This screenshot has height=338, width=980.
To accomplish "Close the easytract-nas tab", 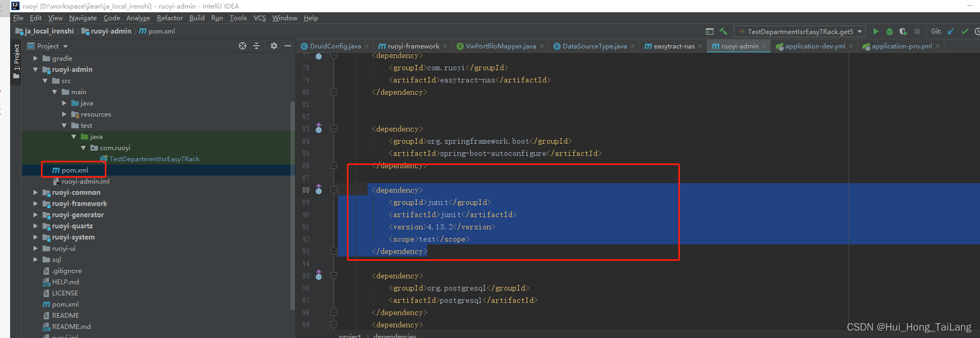I will tap(700, 46).
